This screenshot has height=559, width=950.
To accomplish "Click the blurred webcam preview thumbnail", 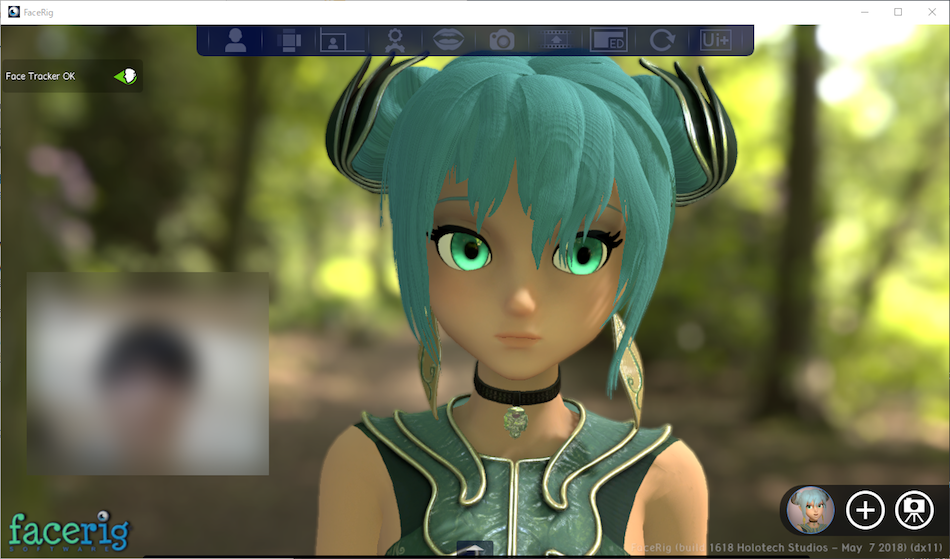I will point(148,373).
